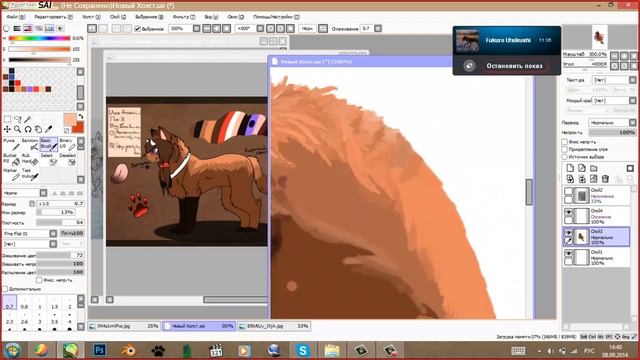Screen dimensions: 640x360
Task: Open the Файл menu
Action: pos(16,17)
